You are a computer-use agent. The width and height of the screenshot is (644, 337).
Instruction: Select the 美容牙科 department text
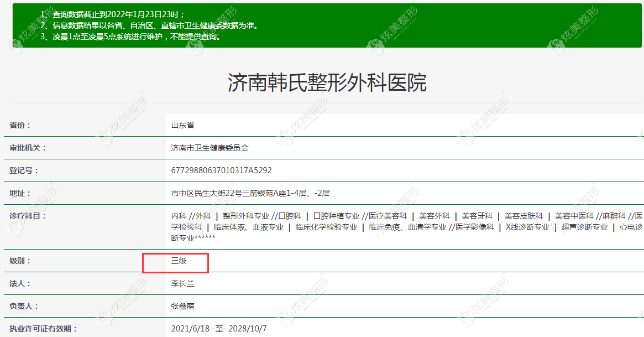[x=477, y=216]
